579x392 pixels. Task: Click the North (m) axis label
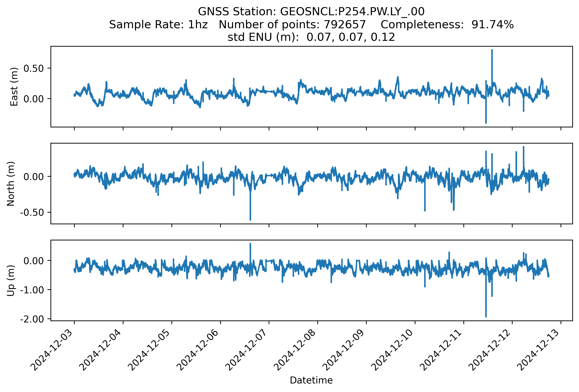pyautogui.click(x=11, y=184)
